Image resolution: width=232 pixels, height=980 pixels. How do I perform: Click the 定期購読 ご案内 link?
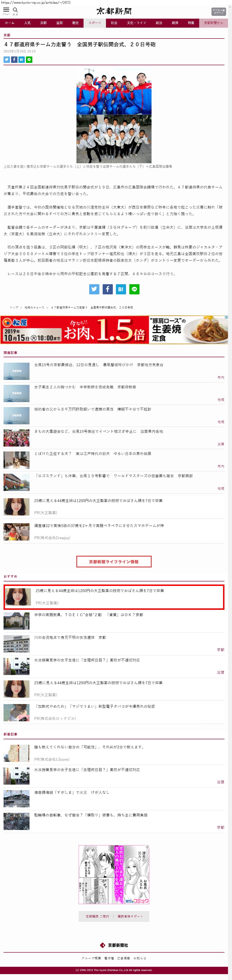click(x=97, y=916)
